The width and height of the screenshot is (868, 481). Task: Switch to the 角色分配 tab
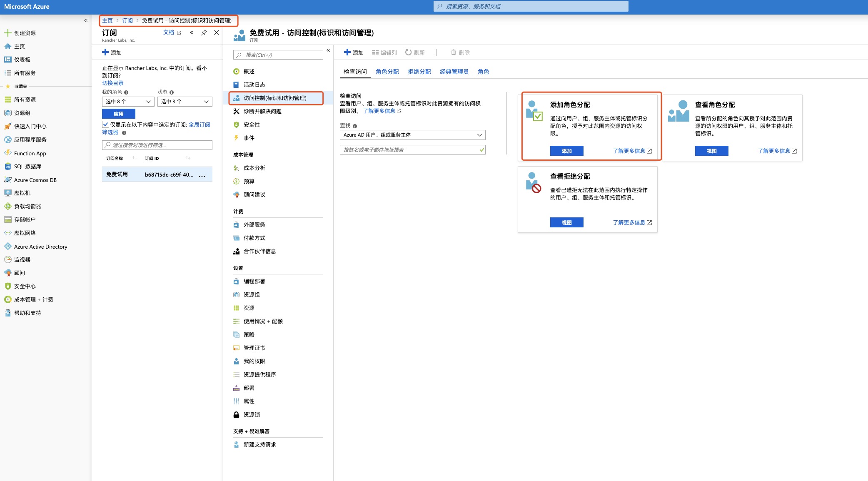coord(387,72)
